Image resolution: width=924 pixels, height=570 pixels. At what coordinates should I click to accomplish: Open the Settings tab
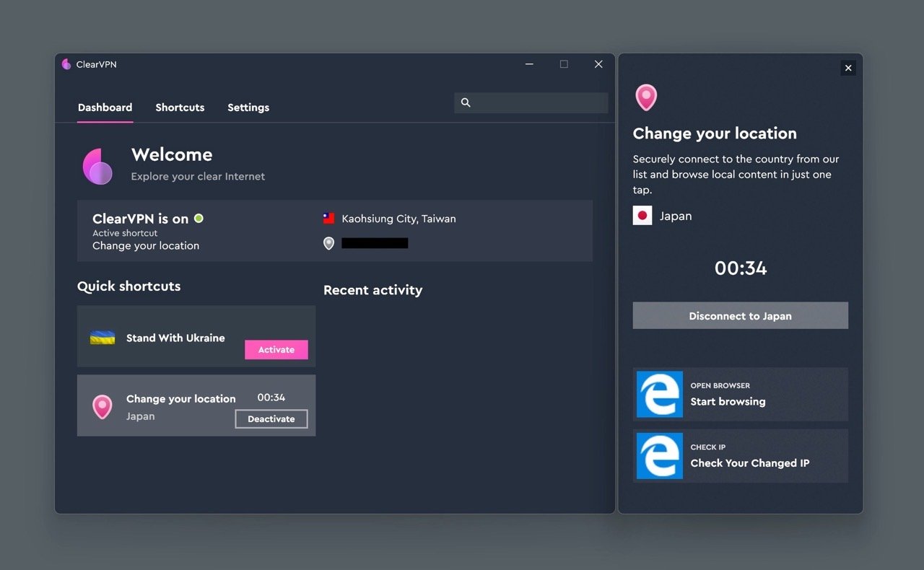pyautogui.click(x=248, y=108)
